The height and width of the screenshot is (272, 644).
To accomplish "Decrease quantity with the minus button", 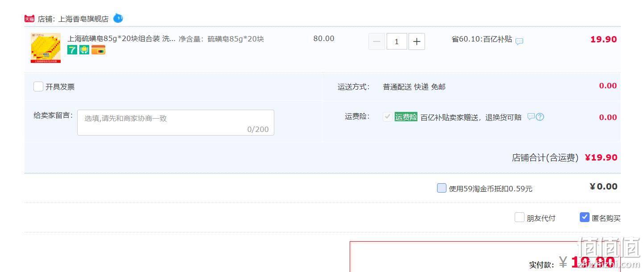I will pyautogui.click(x=377, y=41).
